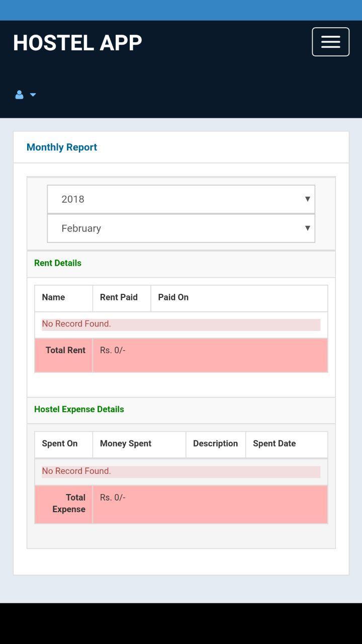Click the Monthly Report heading
Image resolution: width=362 pixels, height=644 pixels.
click(x=62, y=147)
